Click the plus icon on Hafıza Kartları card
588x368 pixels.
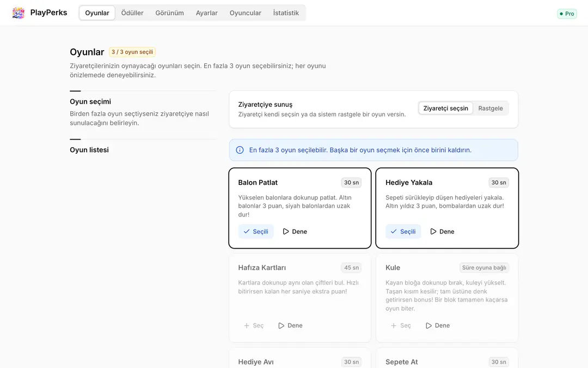(x=247, y=325)
